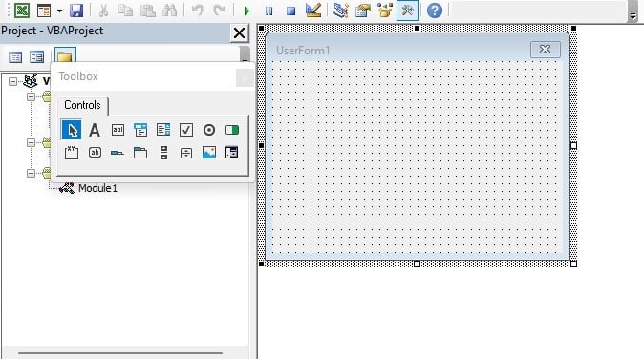Open the Insert UserForm dropdown arrow
This screenshot has width=644, height=359.
(59, 11)
